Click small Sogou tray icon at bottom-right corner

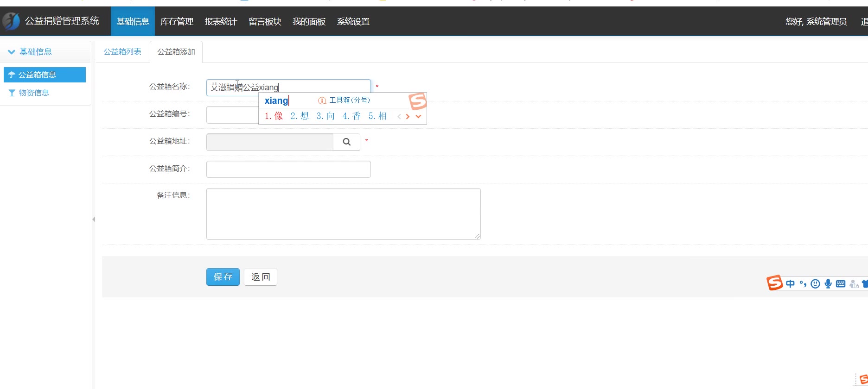pyautogui.click(x=863, y=380)
